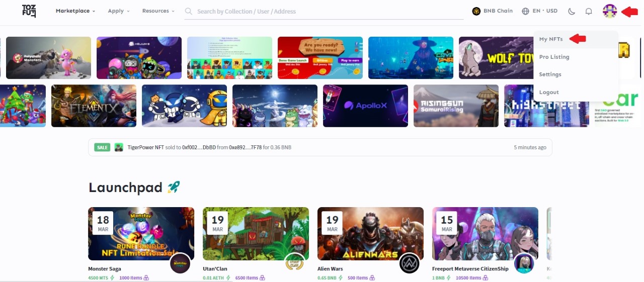This screenshot has height=282, width=644.
Task: Open the Christmas tree banner
Action: click(x=23, y=106)
